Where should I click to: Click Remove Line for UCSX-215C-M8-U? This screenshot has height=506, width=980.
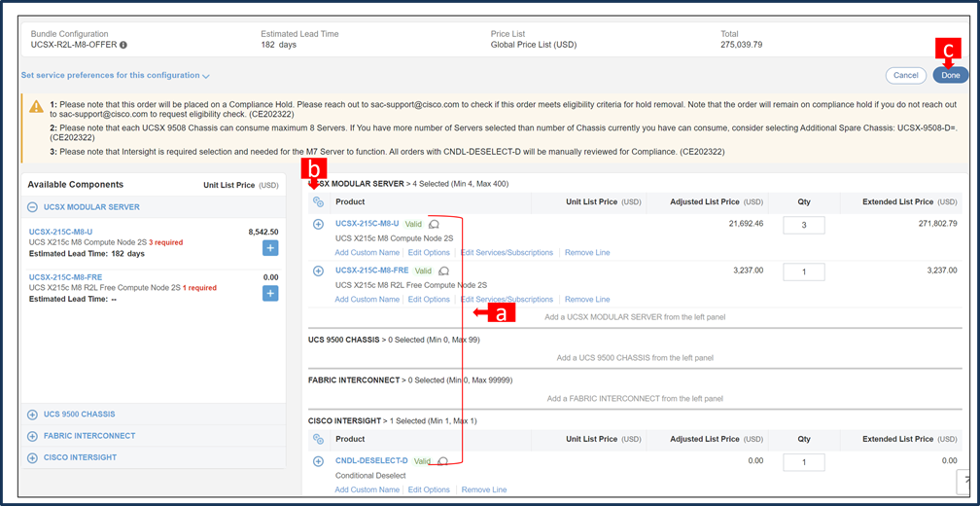pyautogui.click(x=587, y=253)
